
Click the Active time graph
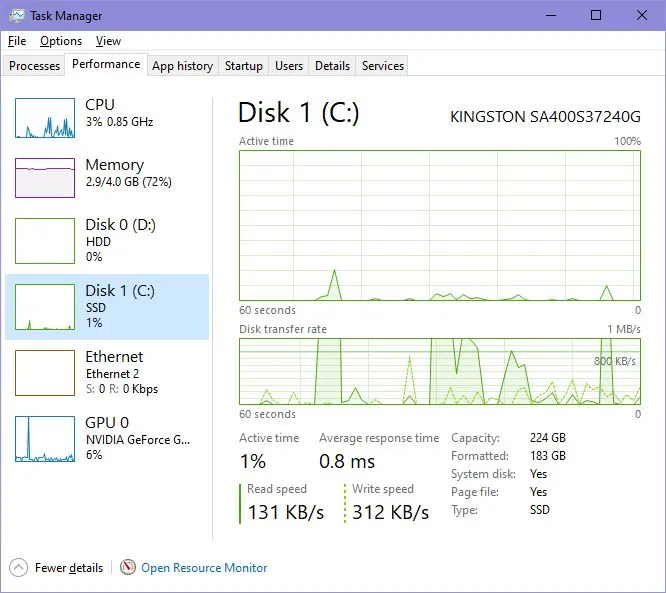[x=440, y=225]
